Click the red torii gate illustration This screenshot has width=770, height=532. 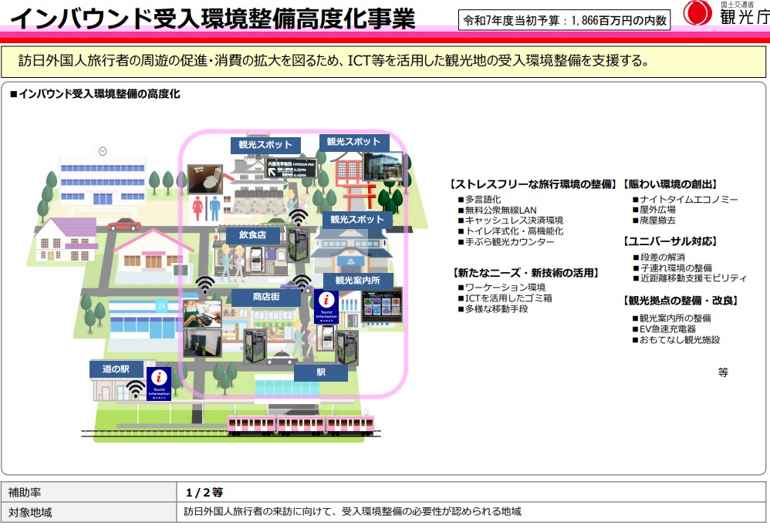[x=359, y=197]
